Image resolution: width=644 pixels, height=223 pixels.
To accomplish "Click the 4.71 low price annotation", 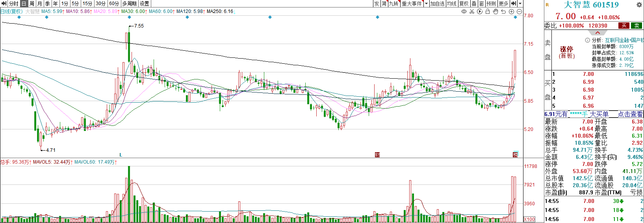I will pos(50,150).
